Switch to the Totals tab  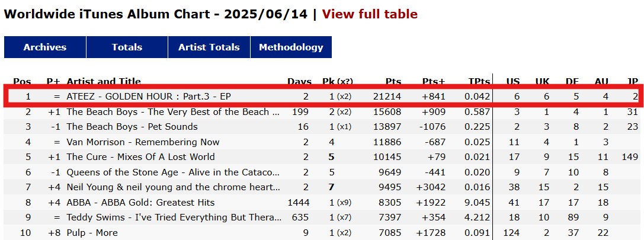coord(127,47)
